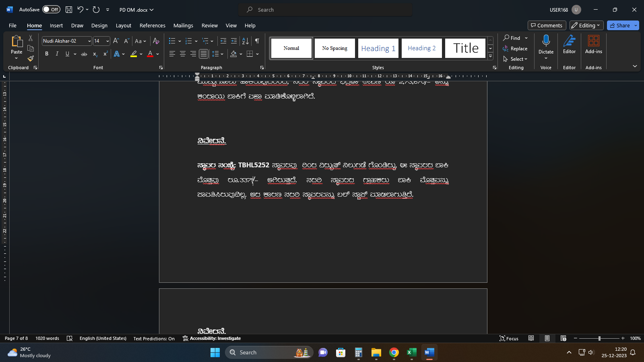The image size is (644, 362).
Task: Click the Save icon in title bar
Action: click(x=69, y=10)
